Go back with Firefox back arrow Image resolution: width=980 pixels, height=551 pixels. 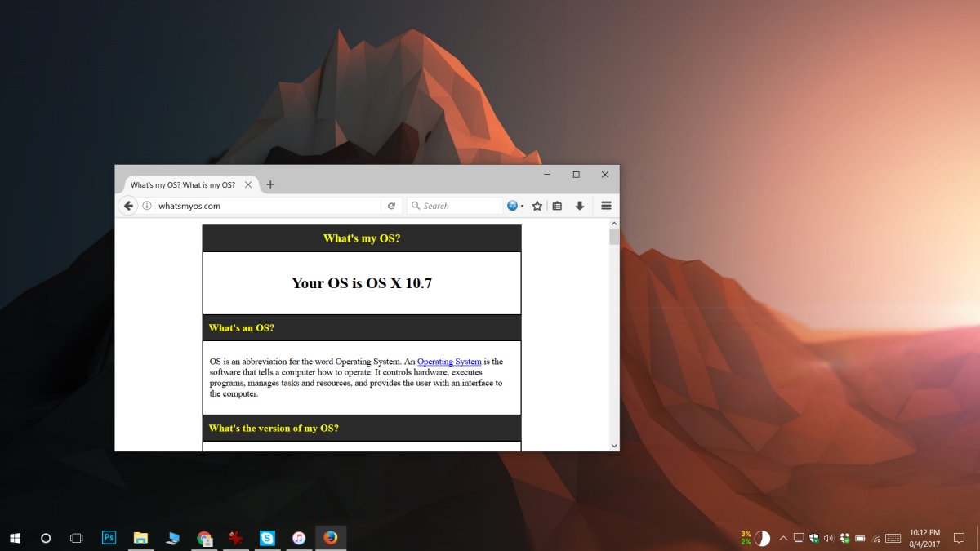click(x=128, y=206)
